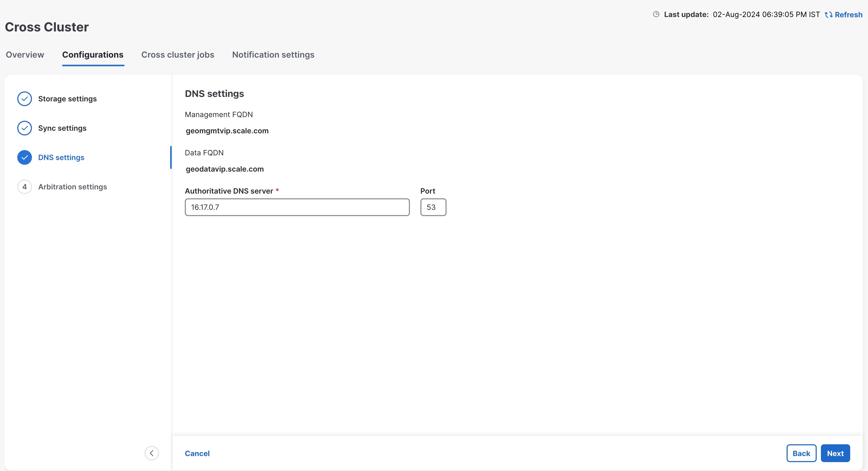Viewport: 868px width, 471px height.
Task: Collapse the configuration steps sidebar
Action: [x=152, y=453]
